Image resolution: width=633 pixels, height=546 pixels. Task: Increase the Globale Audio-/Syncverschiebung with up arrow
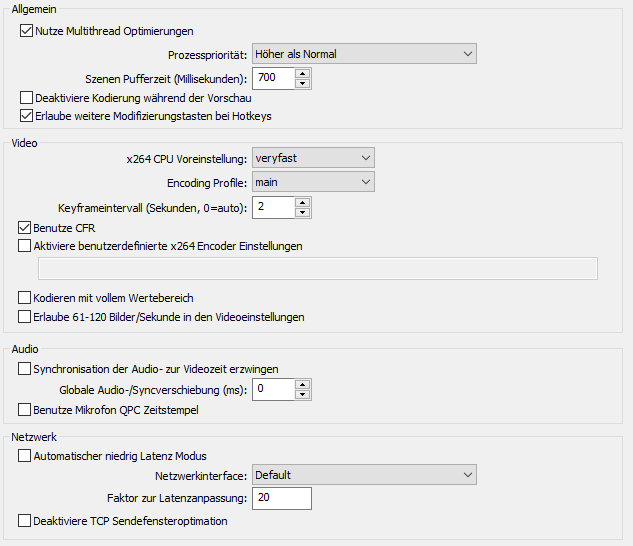pos(302,384)
